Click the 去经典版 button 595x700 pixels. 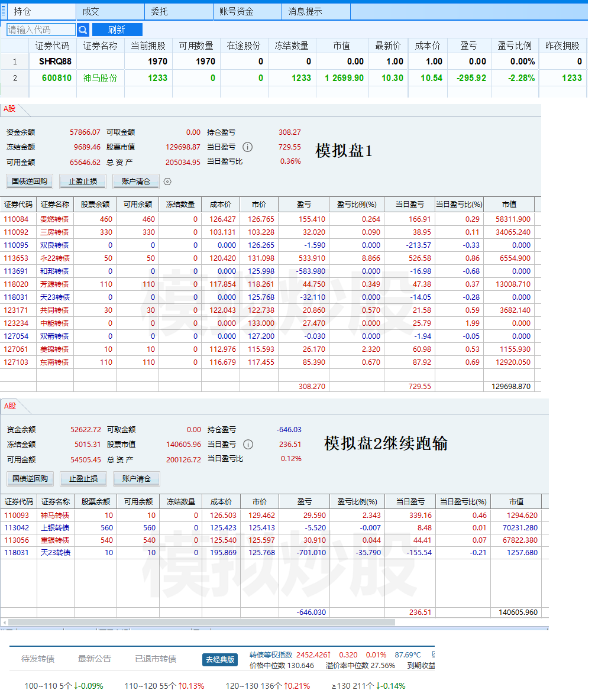pos(220,659)
